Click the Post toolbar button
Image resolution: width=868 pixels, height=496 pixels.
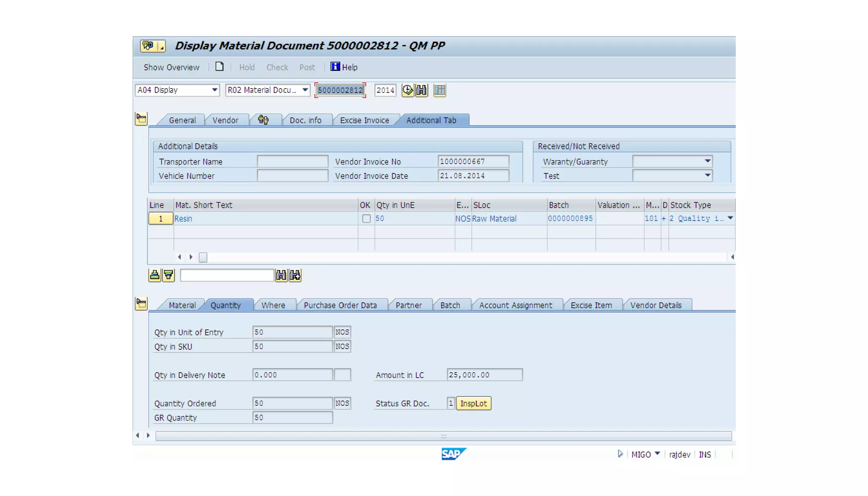click(307, 67)
